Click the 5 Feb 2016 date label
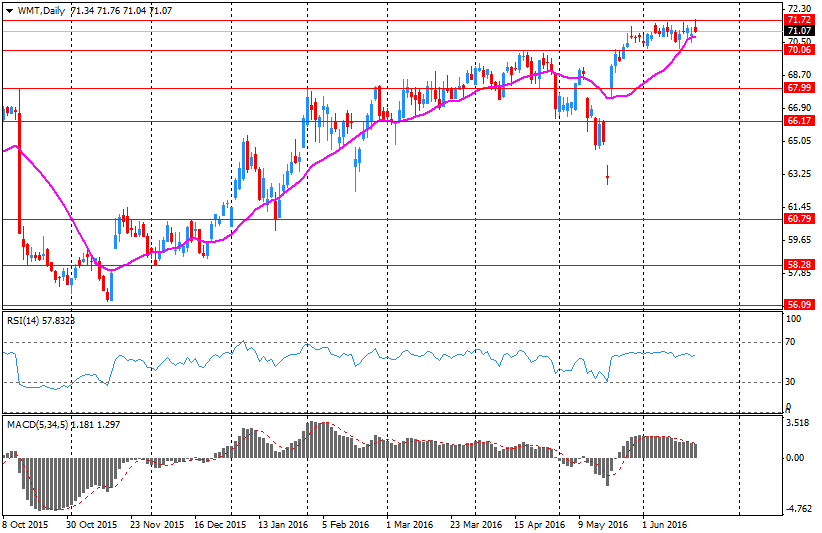 click(345, 525)
